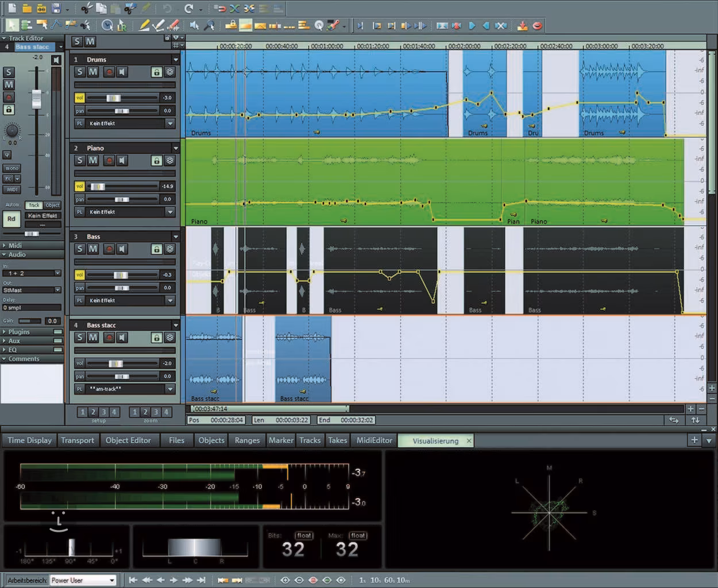Select the yellow pencil draw tool

point(144,25)
